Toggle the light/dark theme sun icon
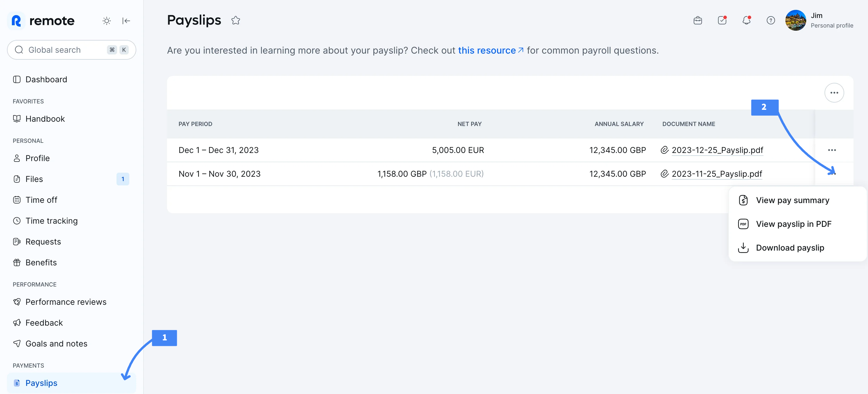This screenshot has width=868, height=394. [x=106, y=21]
